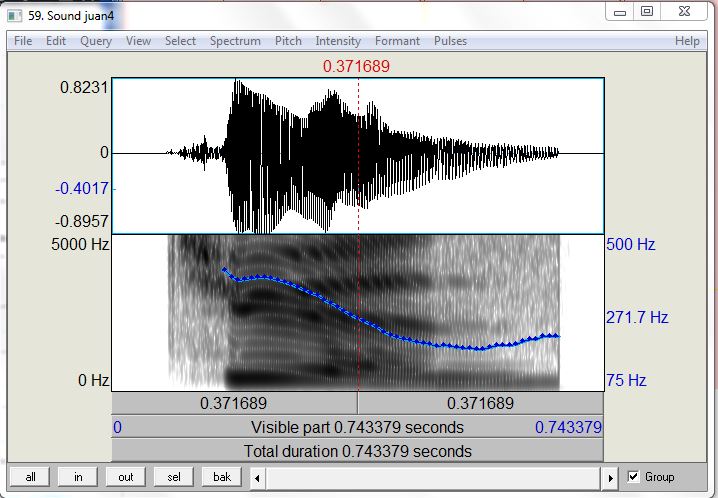Close the Sound juan4 window

[x=684, y=12]
